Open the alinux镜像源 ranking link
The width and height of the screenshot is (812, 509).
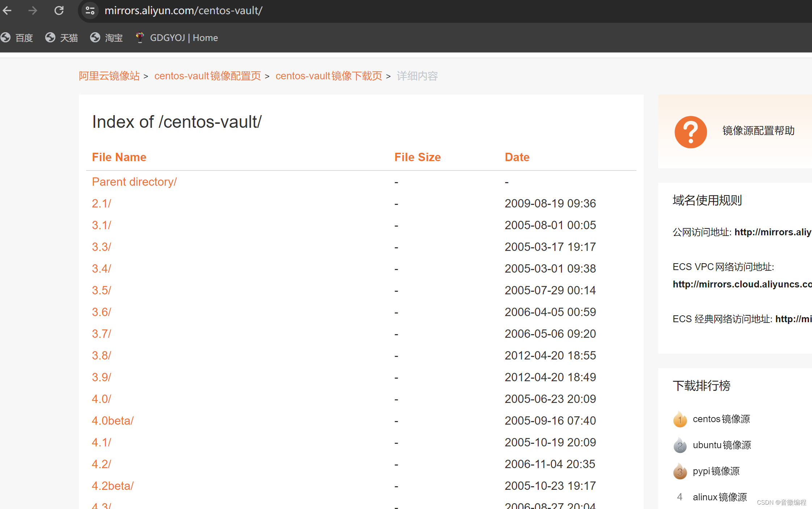pos(720,497)
